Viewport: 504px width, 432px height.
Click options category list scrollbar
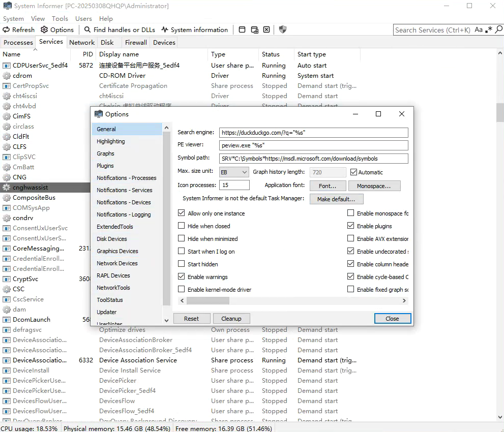click(x=166, y=219)
